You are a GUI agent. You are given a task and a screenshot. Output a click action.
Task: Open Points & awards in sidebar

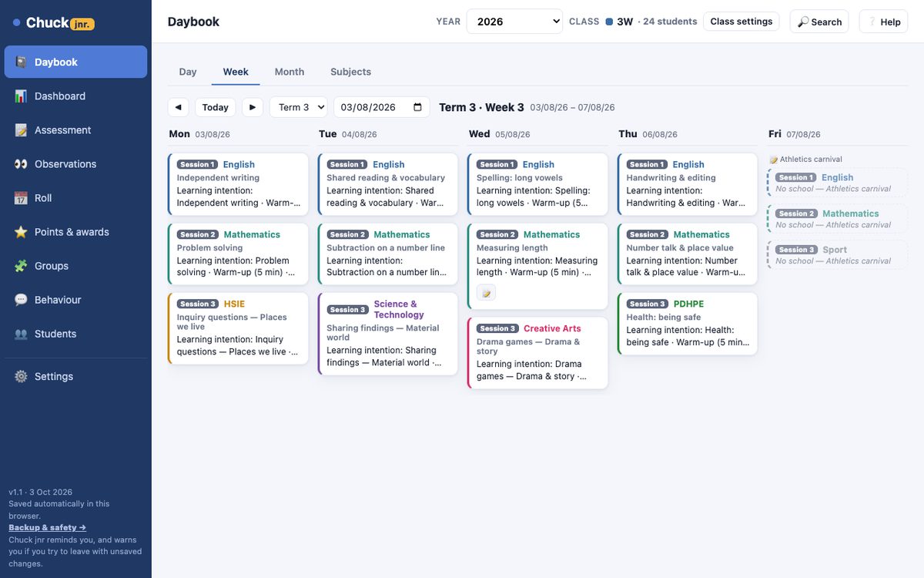point(75,231)
